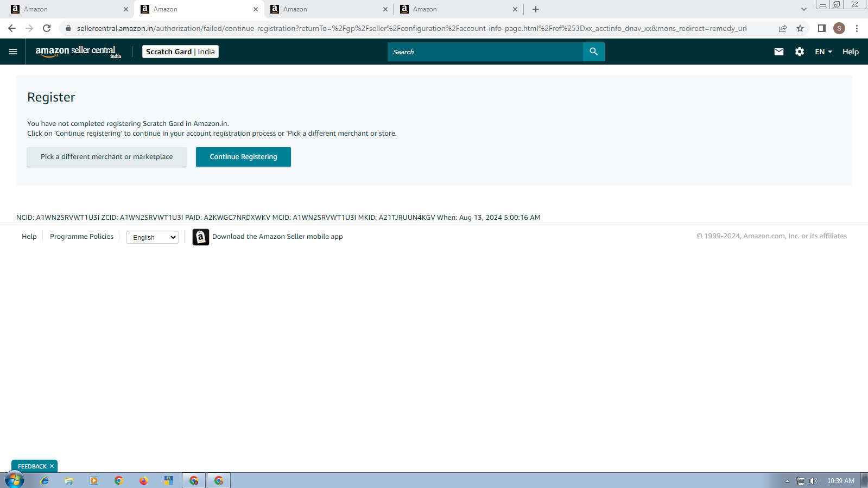The width and height of the screenshot is (868, 488).
Task: Close the fourth Amazon tab
Action: click(x=515, y=9)
